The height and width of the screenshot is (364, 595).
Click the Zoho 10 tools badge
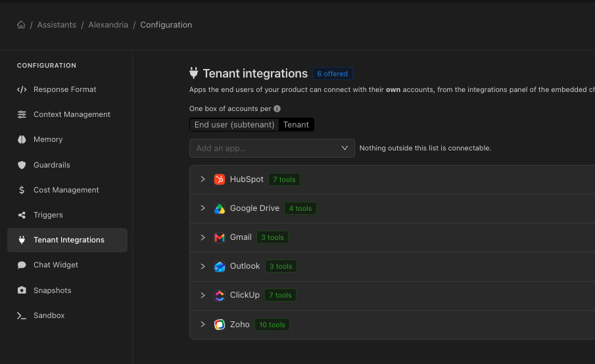click(x=272, y=325)
